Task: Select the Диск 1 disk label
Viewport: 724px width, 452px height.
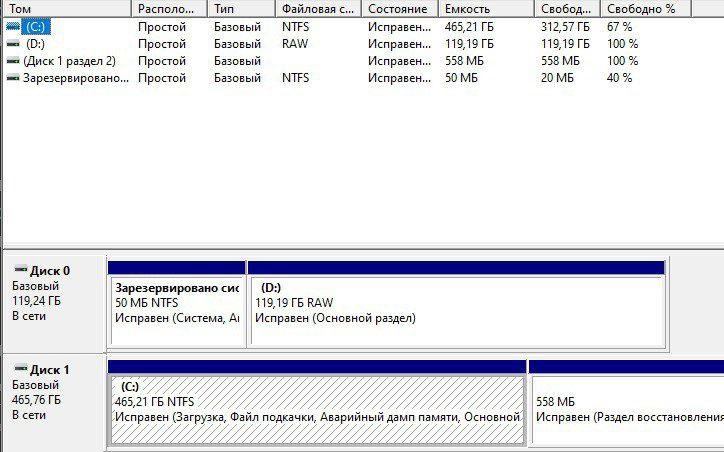Action: click(50, 370)
